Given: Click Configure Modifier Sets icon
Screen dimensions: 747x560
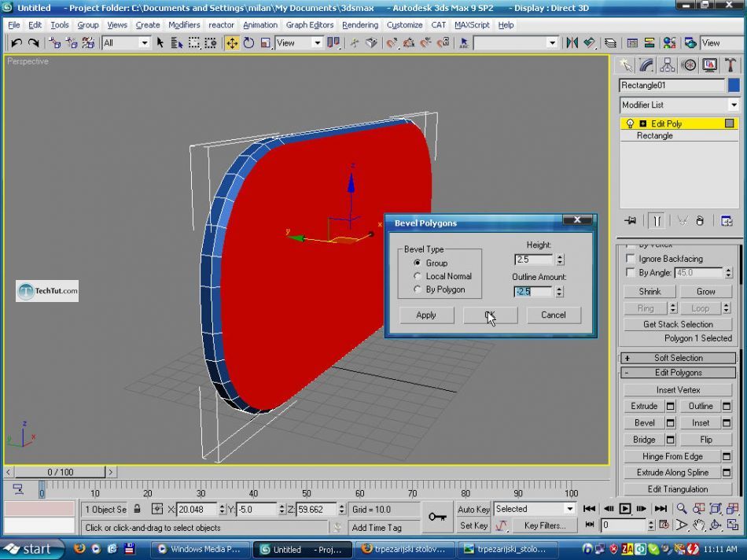Looking at the screenshot, I should (x=726, y=221).
